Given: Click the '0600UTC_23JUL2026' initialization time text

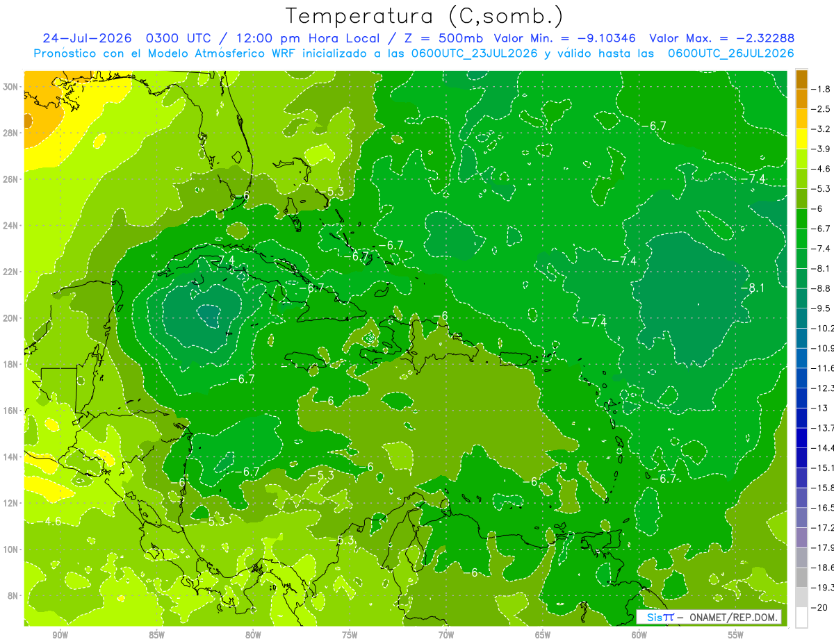Looking at the screenshot, I should 474,53.
